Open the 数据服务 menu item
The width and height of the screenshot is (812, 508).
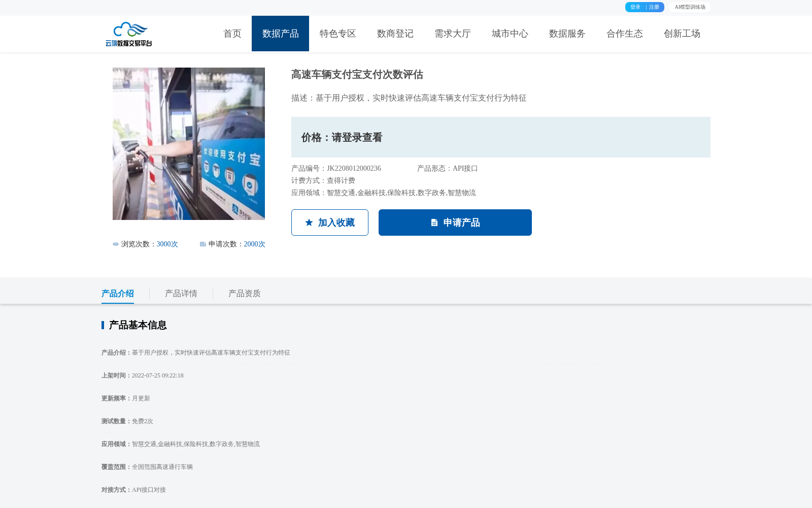567,34
